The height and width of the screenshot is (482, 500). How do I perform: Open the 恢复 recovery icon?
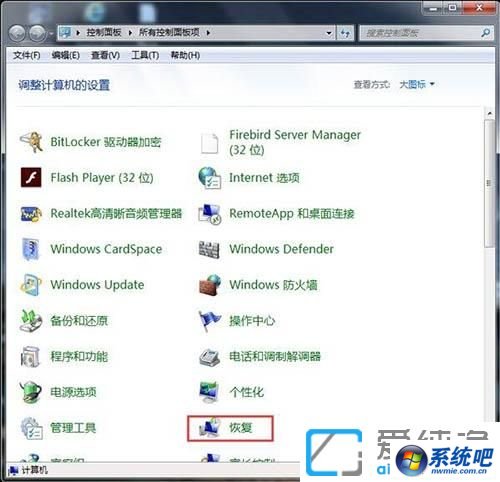(209, 428)
